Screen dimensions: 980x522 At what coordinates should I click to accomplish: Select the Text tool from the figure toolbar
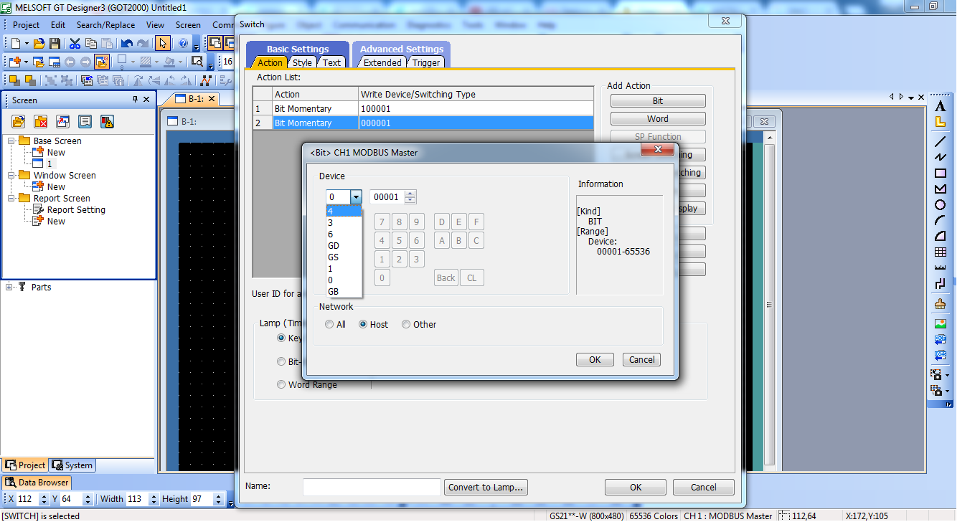click(940, 108)
